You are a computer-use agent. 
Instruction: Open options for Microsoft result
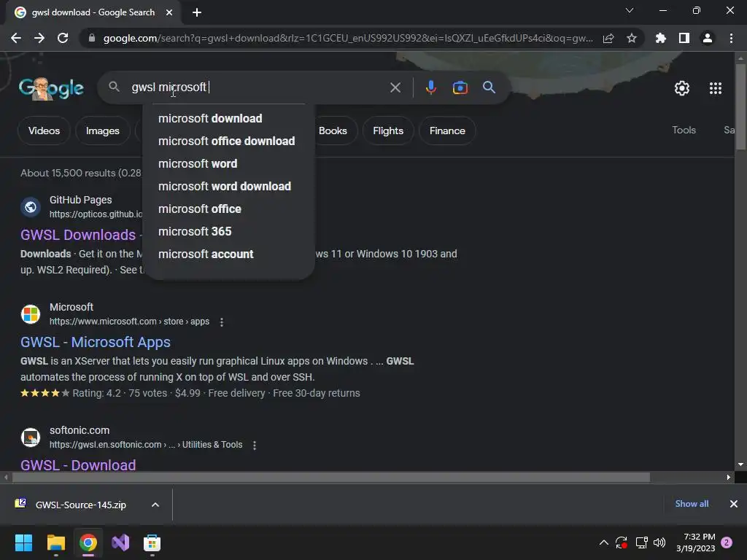(222, 322)
